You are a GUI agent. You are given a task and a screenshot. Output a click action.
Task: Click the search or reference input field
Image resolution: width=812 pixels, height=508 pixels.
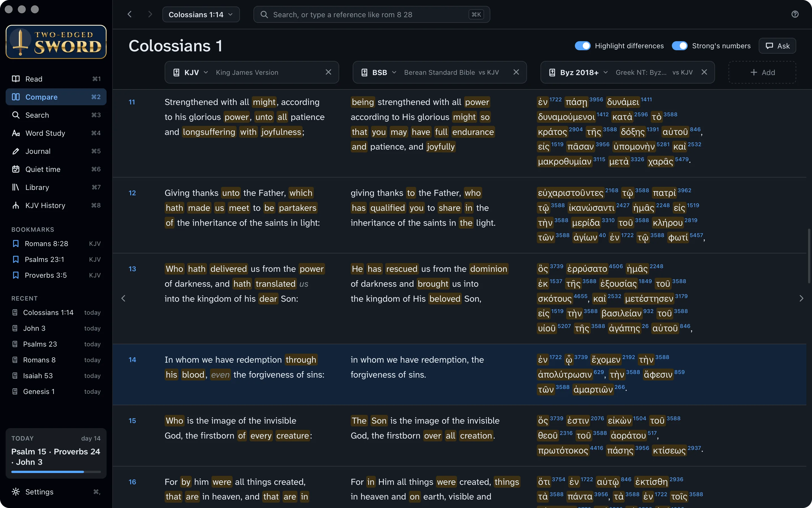click(371, 14)
